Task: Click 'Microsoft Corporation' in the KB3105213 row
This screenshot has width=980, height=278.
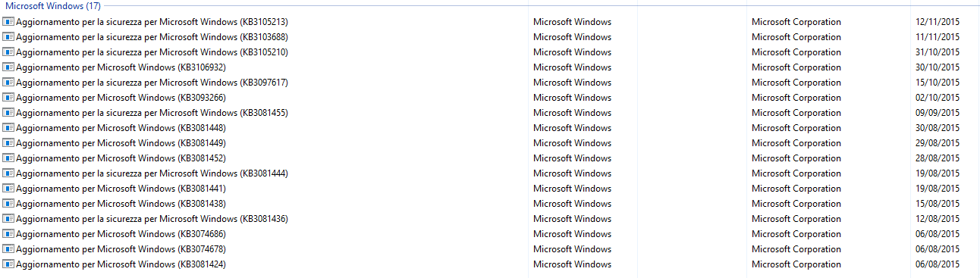Action: (x=796, y=22)
